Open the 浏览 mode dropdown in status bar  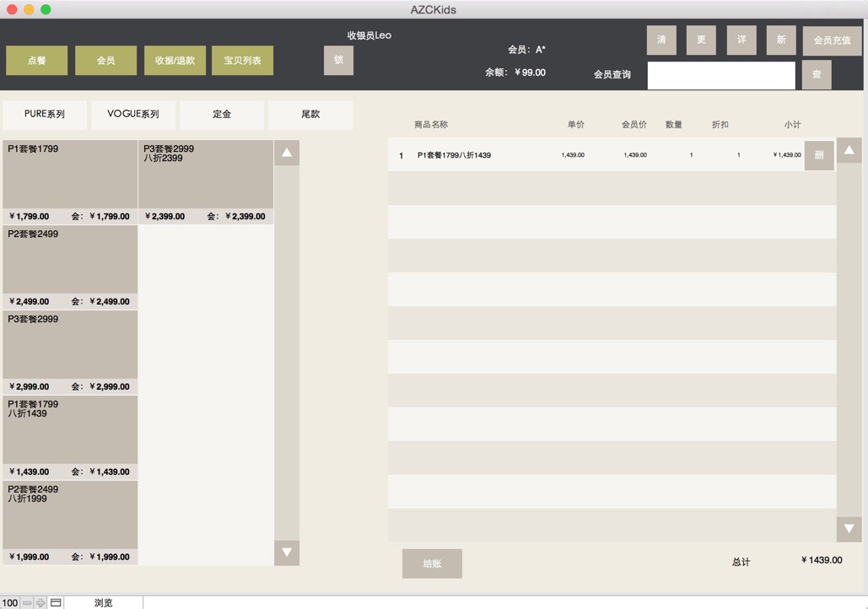click(104, 603)
